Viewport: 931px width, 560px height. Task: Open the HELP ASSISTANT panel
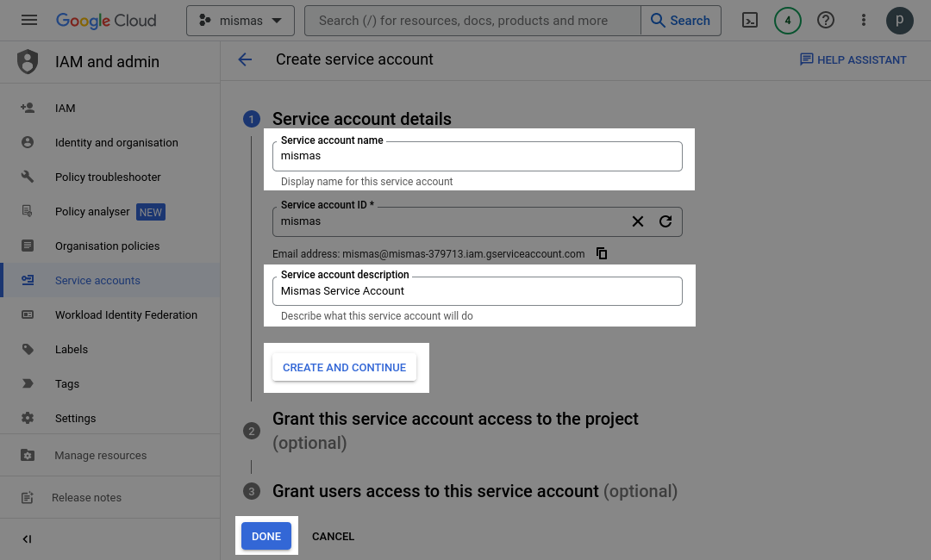(853, 59)
